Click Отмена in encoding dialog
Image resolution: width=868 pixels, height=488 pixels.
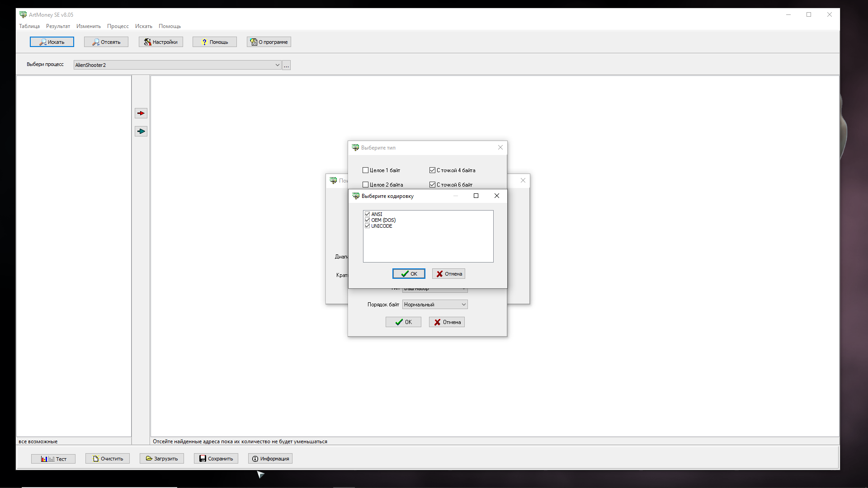[448, 274]
